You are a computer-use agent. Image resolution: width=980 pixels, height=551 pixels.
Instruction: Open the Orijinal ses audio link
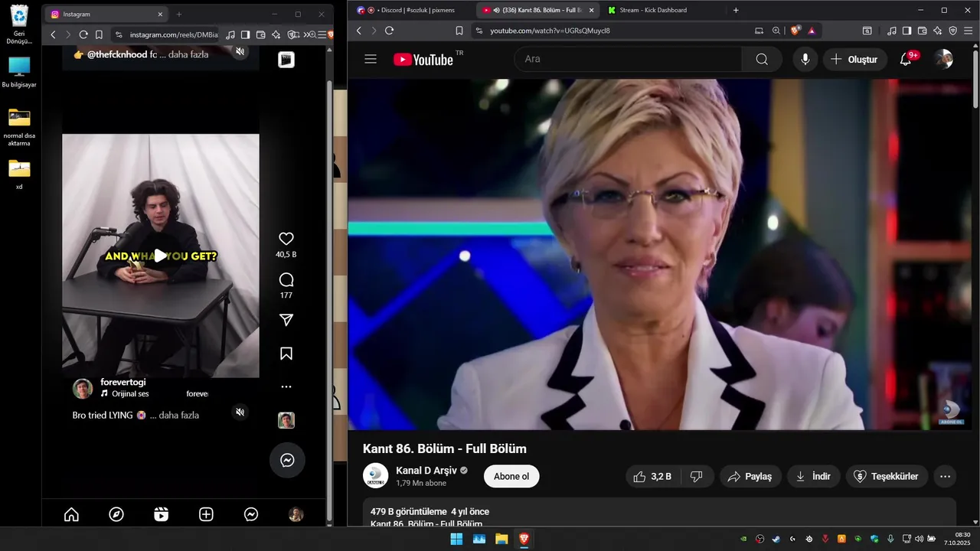pos(130,394)
